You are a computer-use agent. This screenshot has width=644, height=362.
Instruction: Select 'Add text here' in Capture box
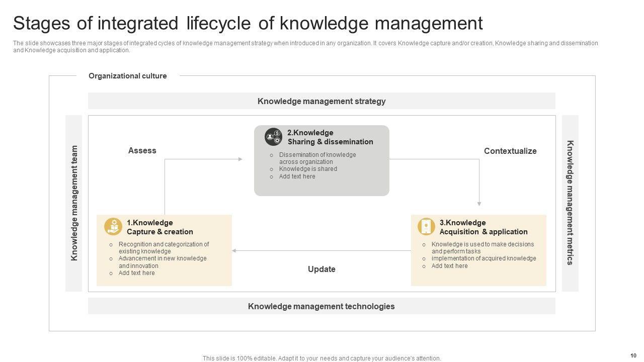(x=137, y=273)
